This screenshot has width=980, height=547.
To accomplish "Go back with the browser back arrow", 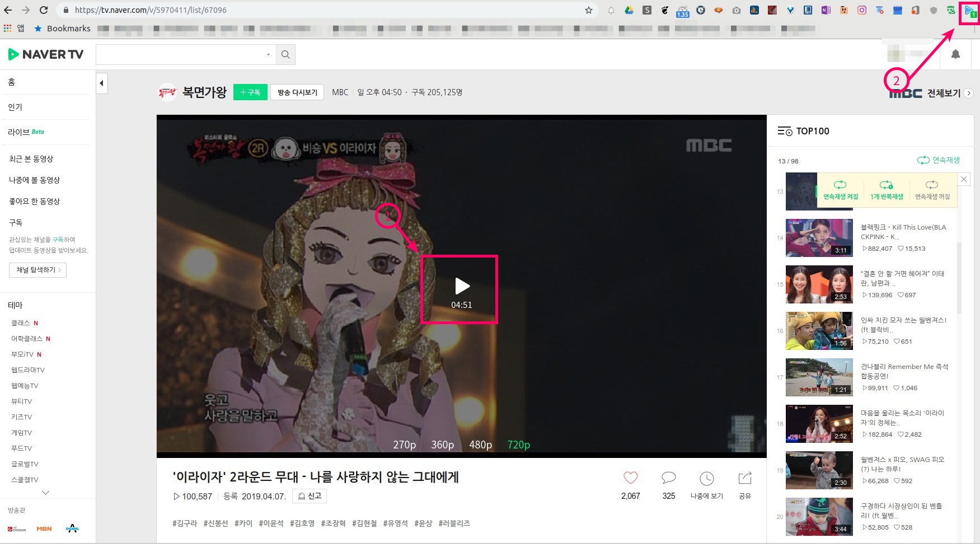I will coord(8,10).
